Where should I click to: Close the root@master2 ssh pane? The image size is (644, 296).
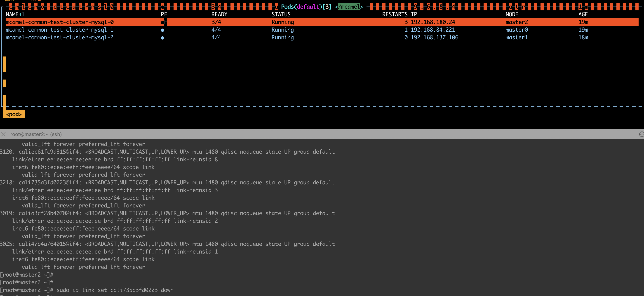pos(3,134)
